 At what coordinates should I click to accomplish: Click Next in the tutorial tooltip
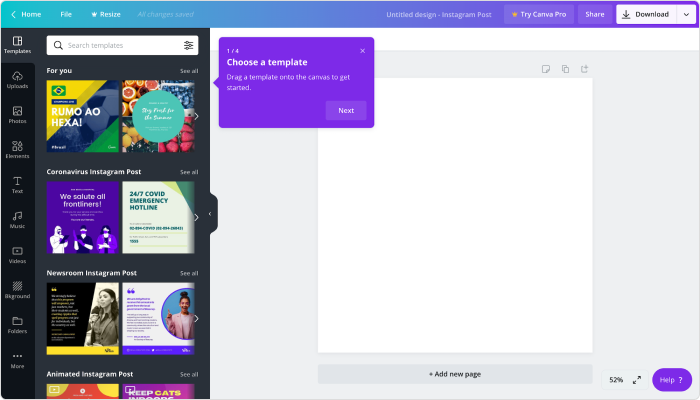pyautogui.click(x=346, y=110)
